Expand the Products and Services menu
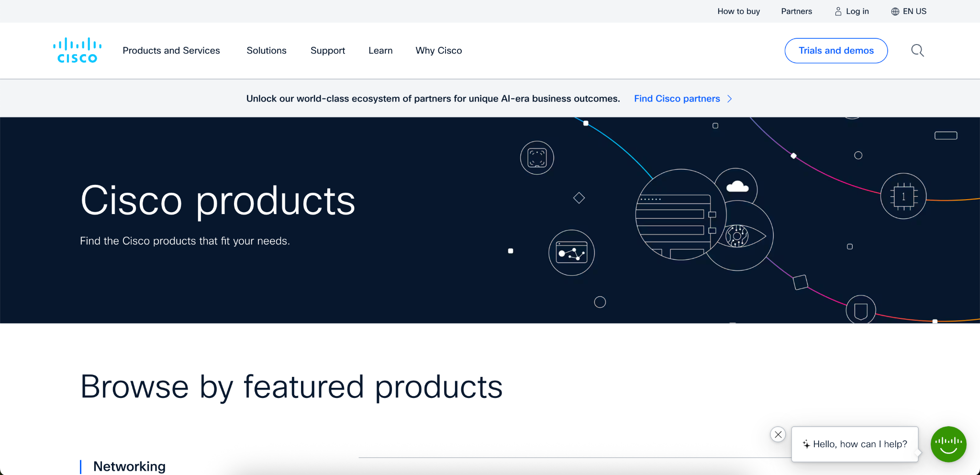Screen dimensions: 980x475 (x=171, y=50)
